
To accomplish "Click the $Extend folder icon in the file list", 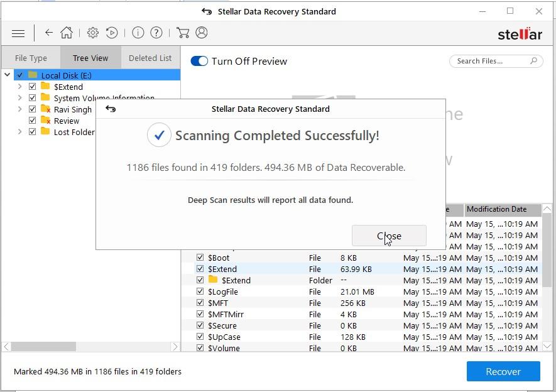I will (x=213, y=280).
